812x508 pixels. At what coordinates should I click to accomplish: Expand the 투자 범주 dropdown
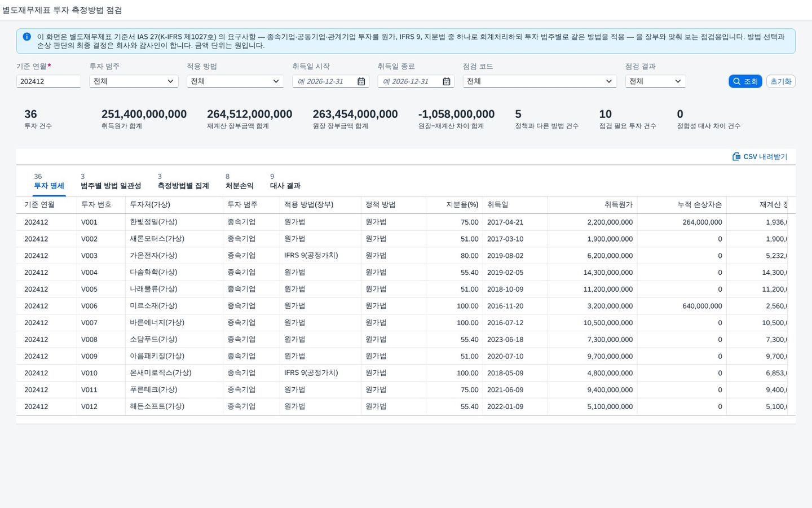(x=134, y=81)
